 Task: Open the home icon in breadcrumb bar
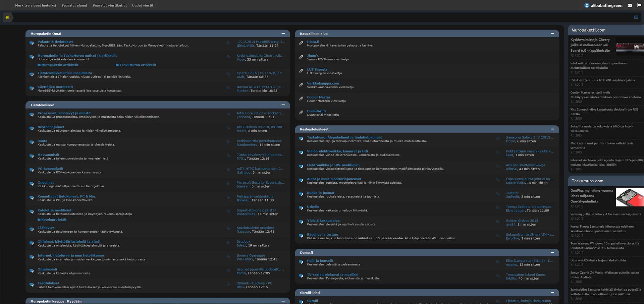point(7,17)
